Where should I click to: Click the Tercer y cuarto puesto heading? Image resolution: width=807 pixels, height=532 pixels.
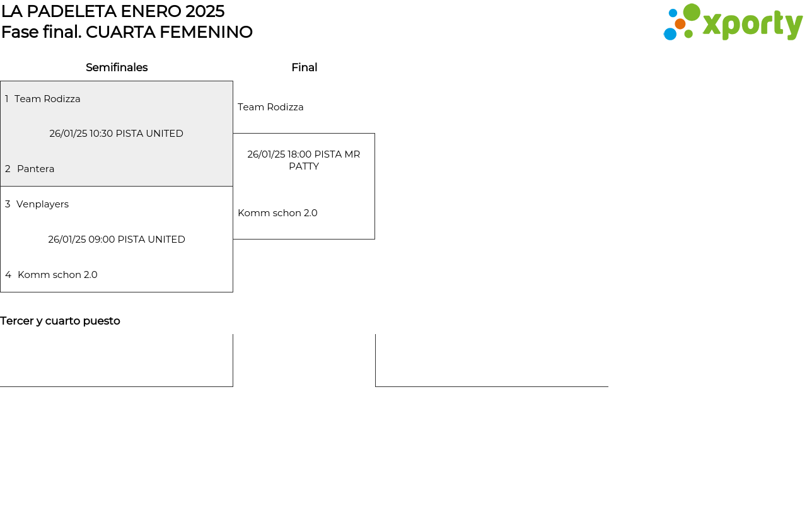[60, 321]
